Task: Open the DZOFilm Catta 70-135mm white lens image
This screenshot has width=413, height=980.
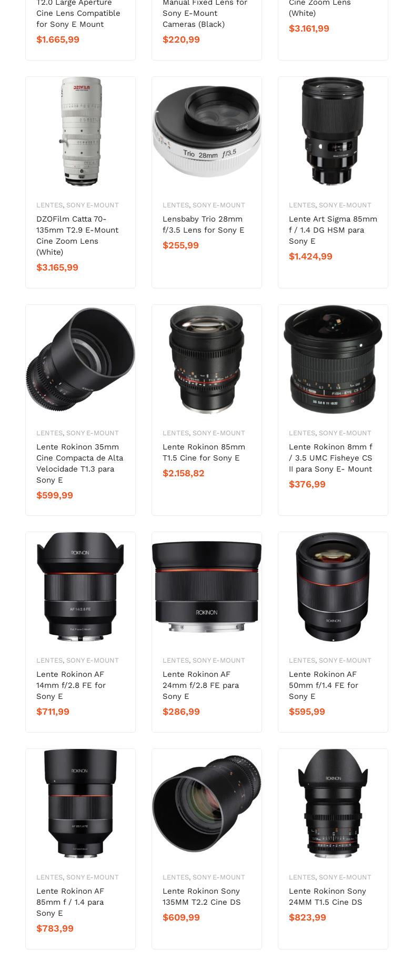Action: [80, 132]
